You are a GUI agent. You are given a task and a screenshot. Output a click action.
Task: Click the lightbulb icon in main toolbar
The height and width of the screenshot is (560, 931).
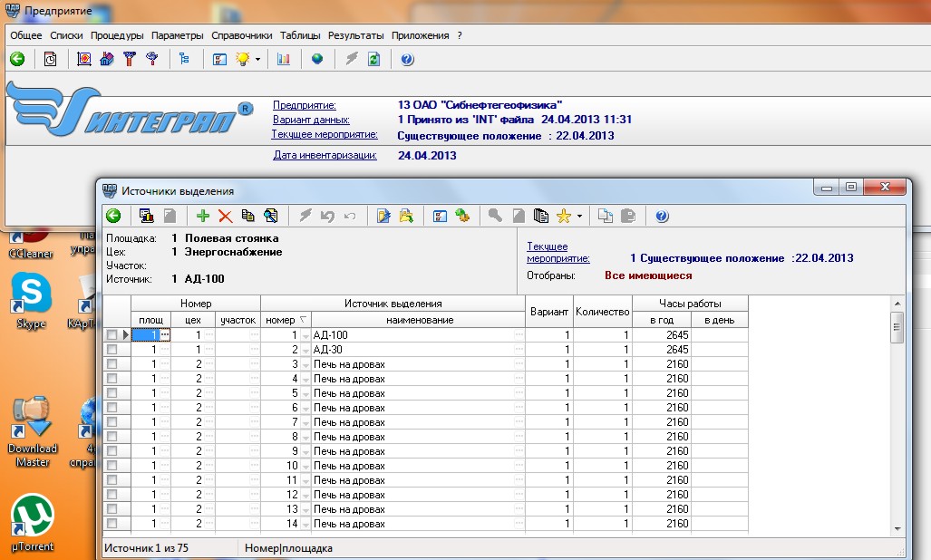[x=243, y=60]
